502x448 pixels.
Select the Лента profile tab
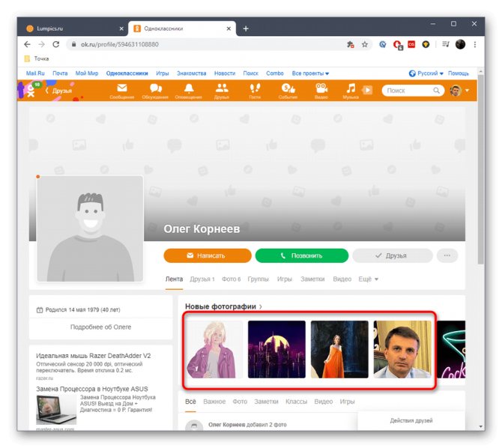(174, 279)
